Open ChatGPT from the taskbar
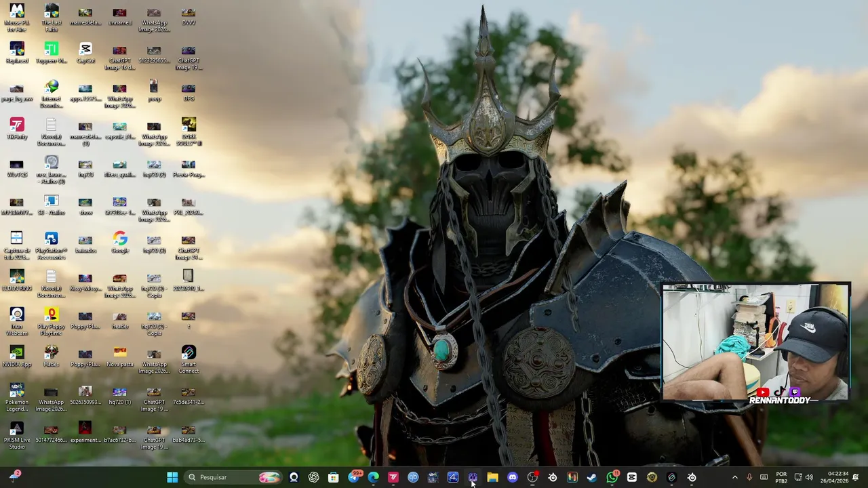 pos(313,477)
